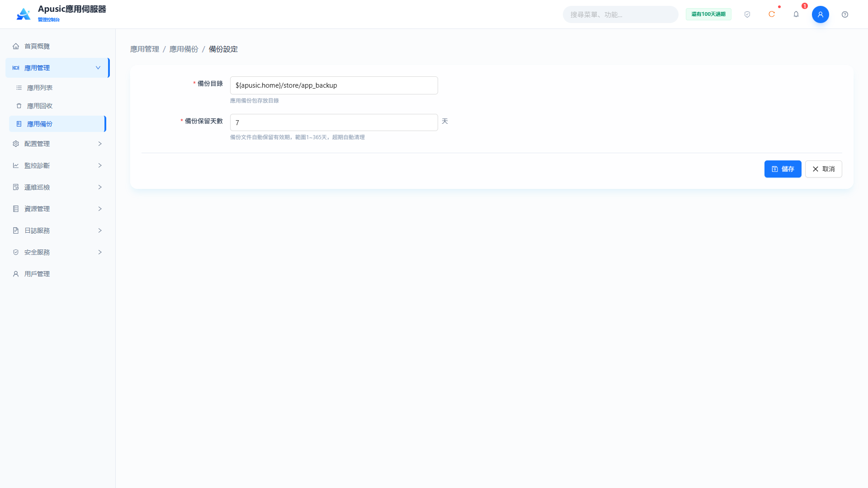Open the notification bell

click(796, 14)
